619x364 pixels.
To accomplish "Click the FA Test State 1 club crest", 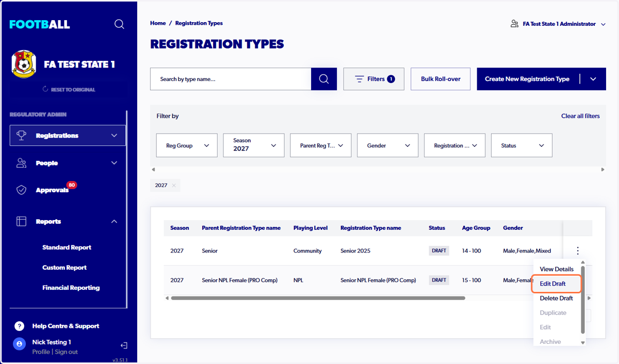I will pyautogui.click(x=24, y=64).
